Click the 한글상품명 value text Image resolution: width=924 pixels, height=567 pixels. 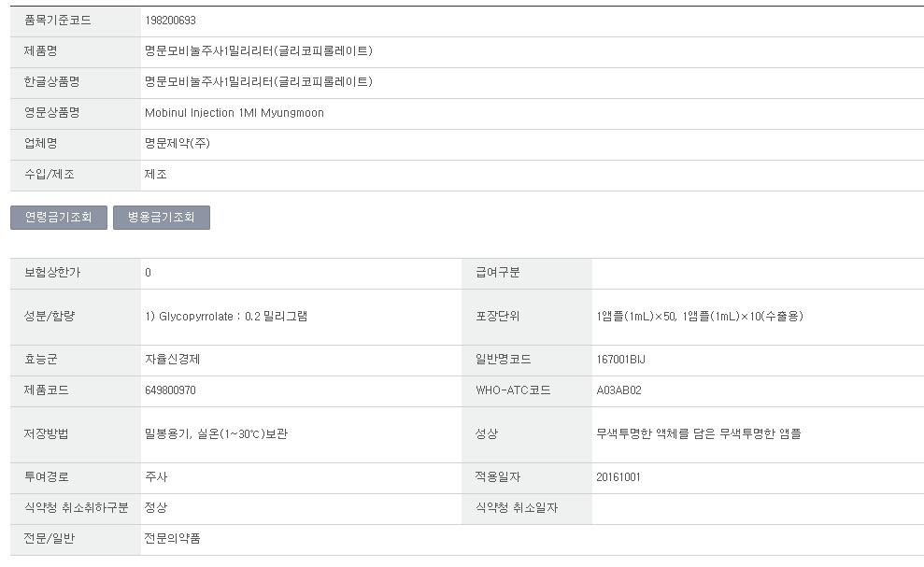[259, 82]
